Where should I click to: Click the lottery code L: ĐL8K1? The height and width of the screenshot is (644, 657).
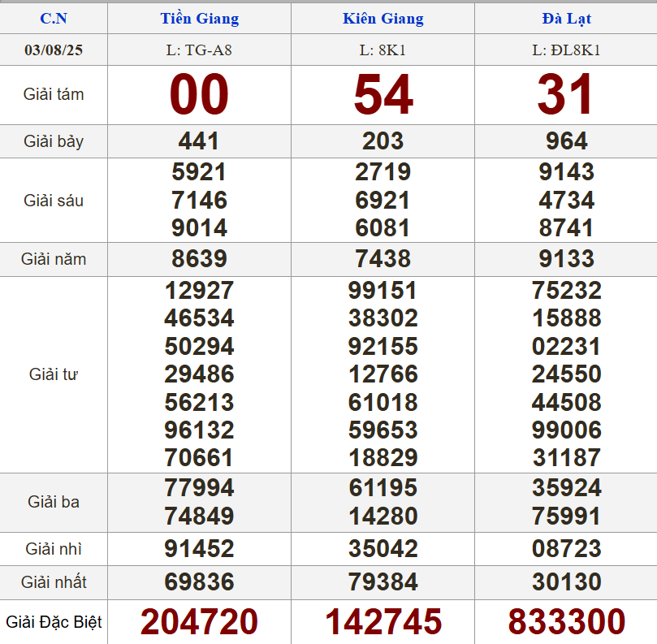pyautogui.click(x=566, y=50)
